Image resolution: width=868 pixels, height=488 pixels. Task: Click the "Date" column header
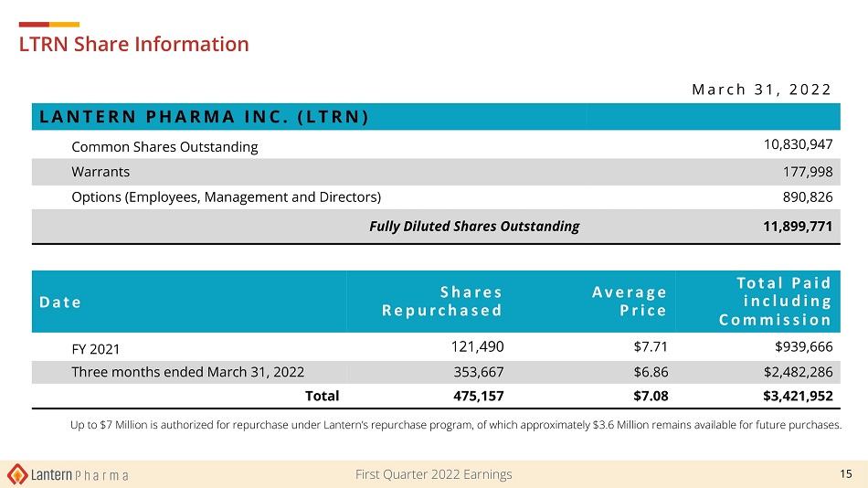(59, 302)
